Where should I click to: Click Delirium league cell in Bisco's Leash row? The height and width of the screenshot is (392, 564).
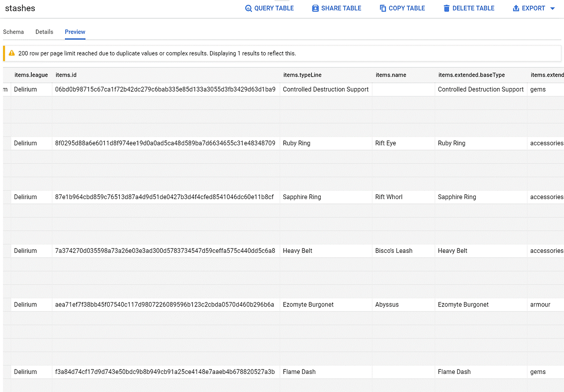31,251
